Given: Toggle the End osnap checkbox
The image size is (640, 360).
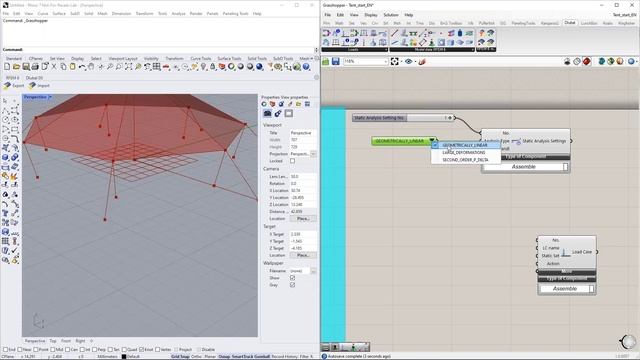Looking at the screenshot, I should pos(6,350).
